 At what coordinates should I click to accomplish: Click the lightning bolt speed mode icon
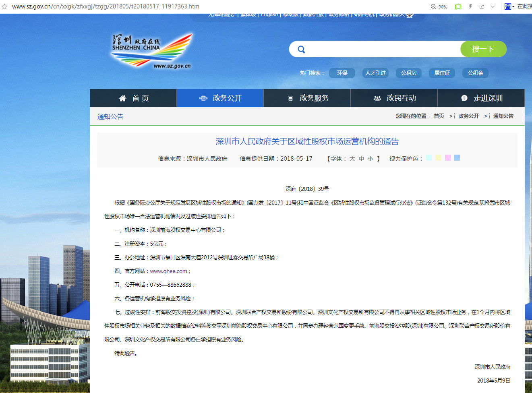click(x=470, y=7)
